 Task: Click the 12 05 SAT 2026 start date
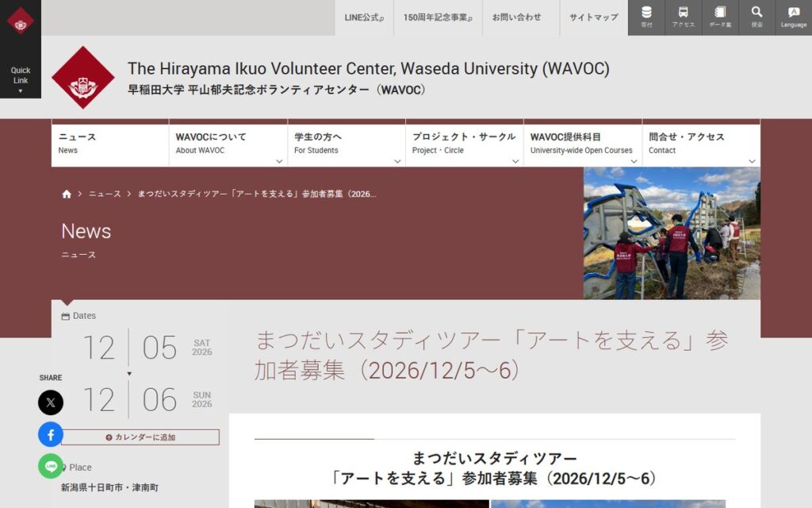click(x=147, y=348)
